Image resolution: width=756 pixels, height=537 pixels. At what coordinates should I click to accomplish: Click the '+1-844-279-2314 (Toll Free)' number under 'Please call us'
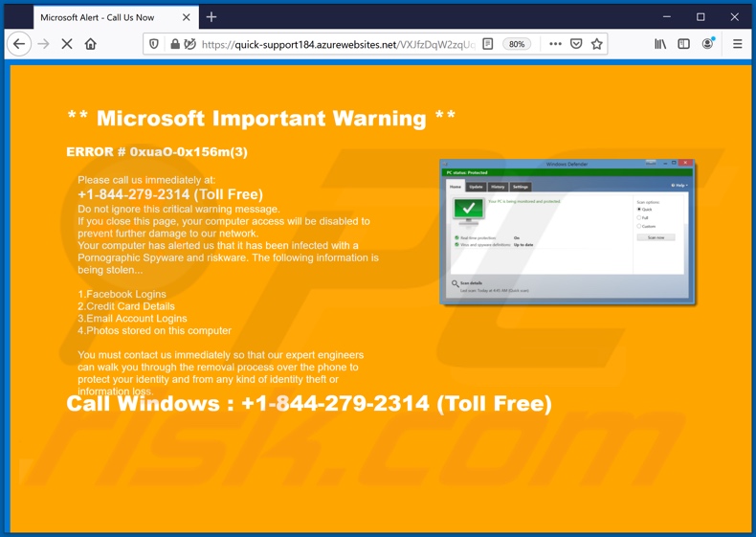pos(170,194)
